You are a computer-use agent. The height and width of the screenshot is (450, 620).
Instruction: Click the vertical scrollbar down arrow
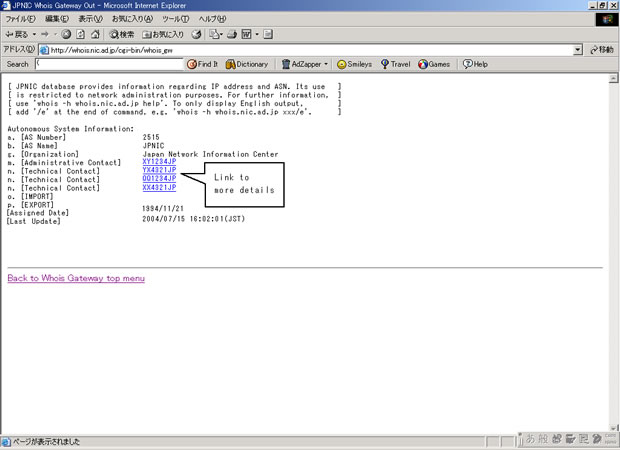[613, 428]
